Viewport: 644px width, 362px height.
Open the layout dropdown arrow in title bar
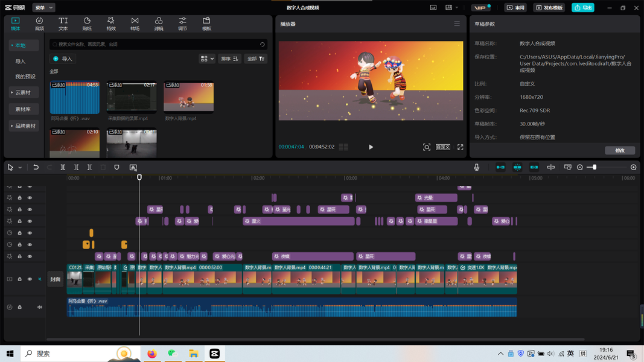[457, 7]
